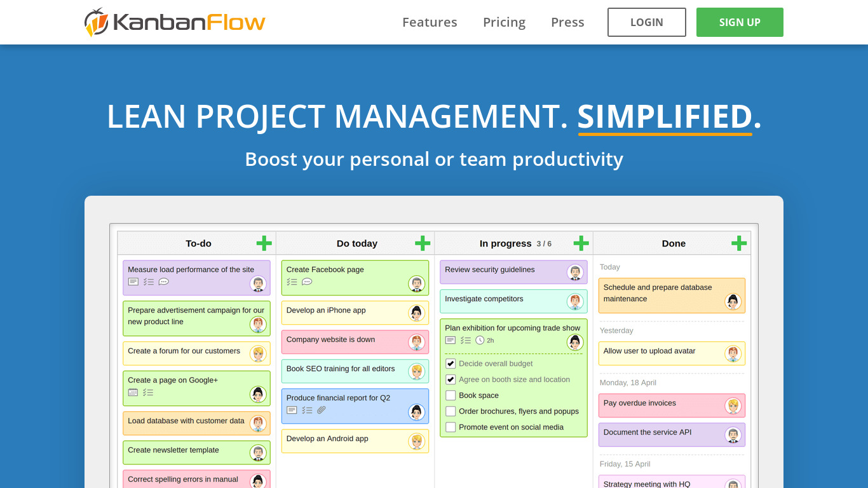Click attachment paperclip on Produce financial report card
The image size is (868, 488).
pyautogui.click(x=322, y=410)
